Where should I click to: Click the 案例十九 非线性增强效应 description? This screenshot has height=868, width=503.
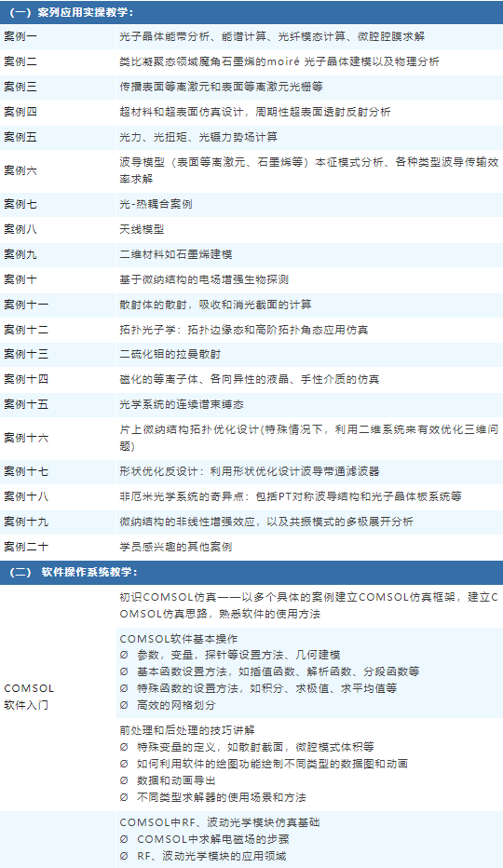click(265, 522)
